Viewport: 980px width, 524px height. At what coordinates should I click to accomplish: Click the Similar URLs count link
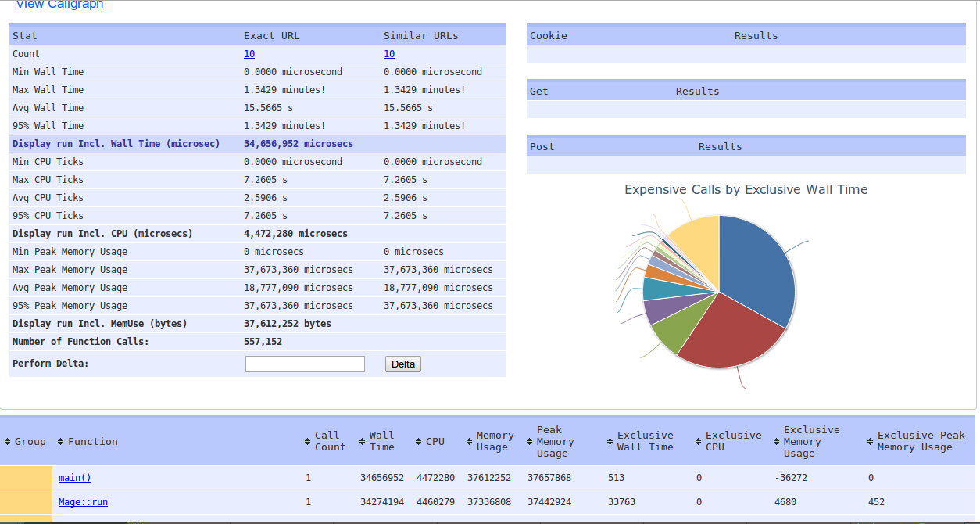tap(389, 54)
